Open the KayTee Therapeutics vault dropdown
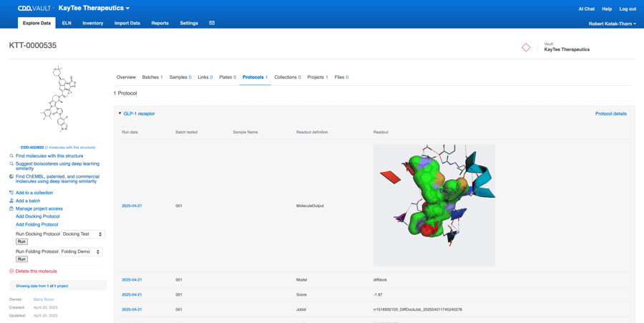This screenshot has height=323, width=644. pyautogui.click(x=94, y=8)
